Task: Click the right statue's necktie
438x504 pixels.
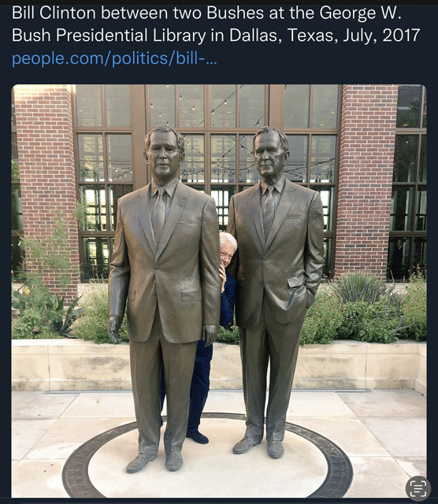Action: pyautogui.click(x=269, y=212)
